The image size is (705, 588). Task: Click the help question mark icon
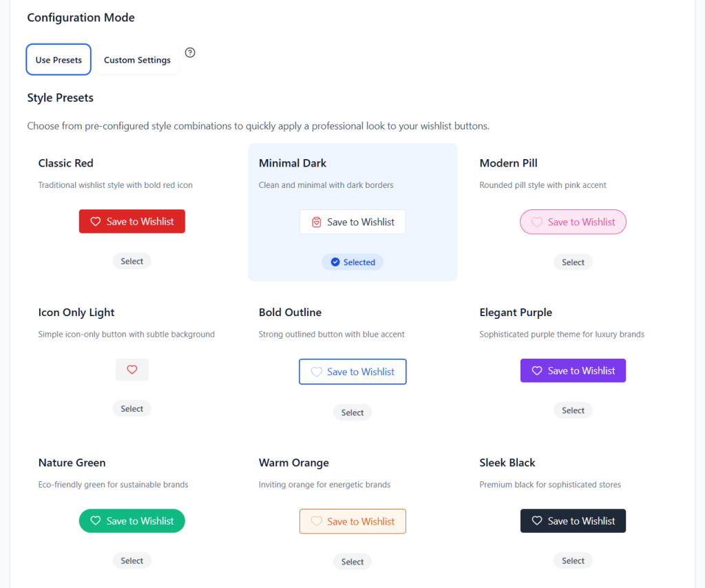[191, 53]
